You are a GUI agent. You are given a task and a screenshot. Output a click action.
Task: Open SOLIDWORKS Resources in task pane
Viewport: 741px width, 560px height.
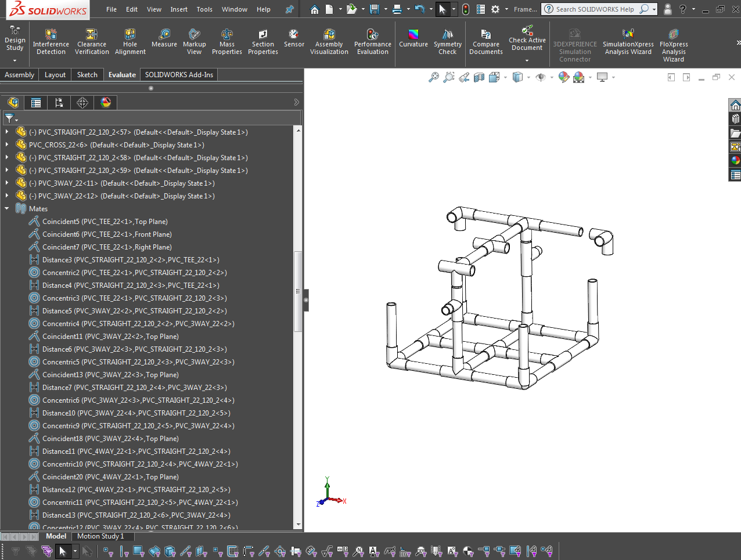click(735, 105)
